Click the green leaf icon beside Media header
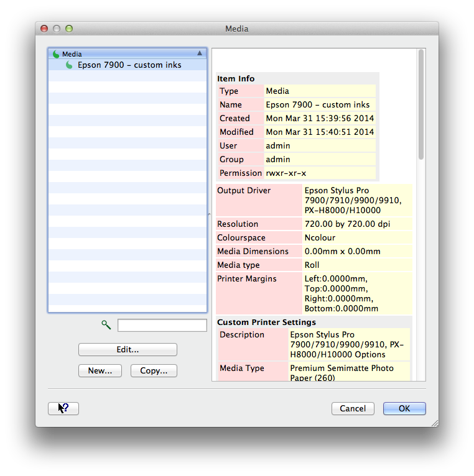 (x=56, y=54)
